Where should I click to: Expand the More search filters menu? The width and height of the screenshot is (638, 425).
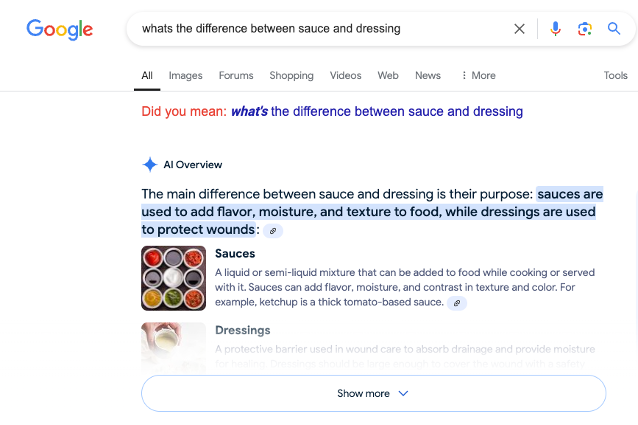[x=478, y=75]
